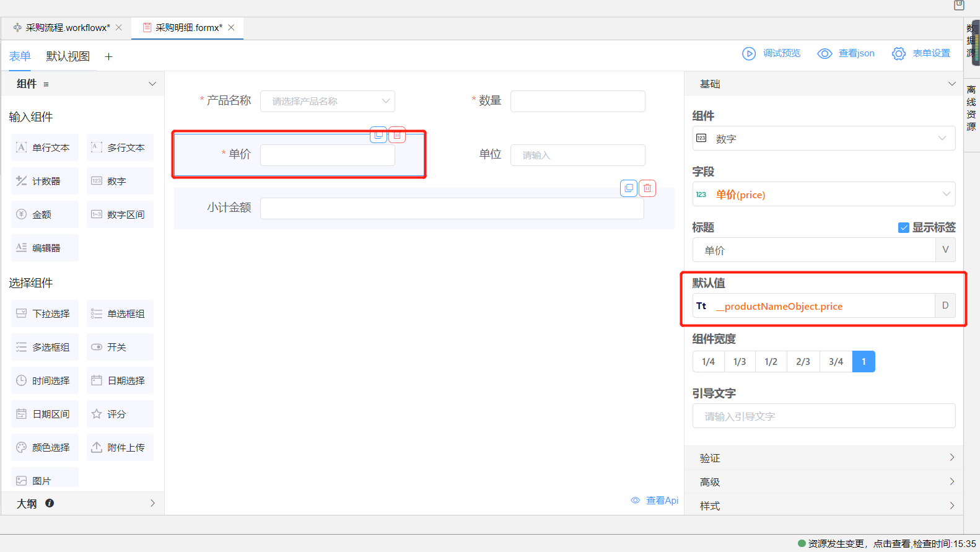Switch to the 默认视图 tab
The height and width of the screenshot is (552, 980).
point(68,56)
